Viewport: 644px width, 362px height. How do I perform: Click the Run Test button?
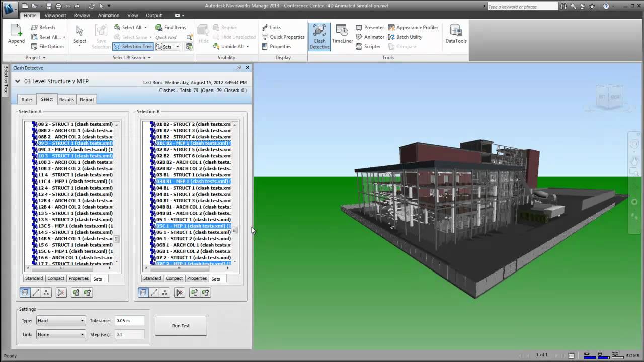181,325
